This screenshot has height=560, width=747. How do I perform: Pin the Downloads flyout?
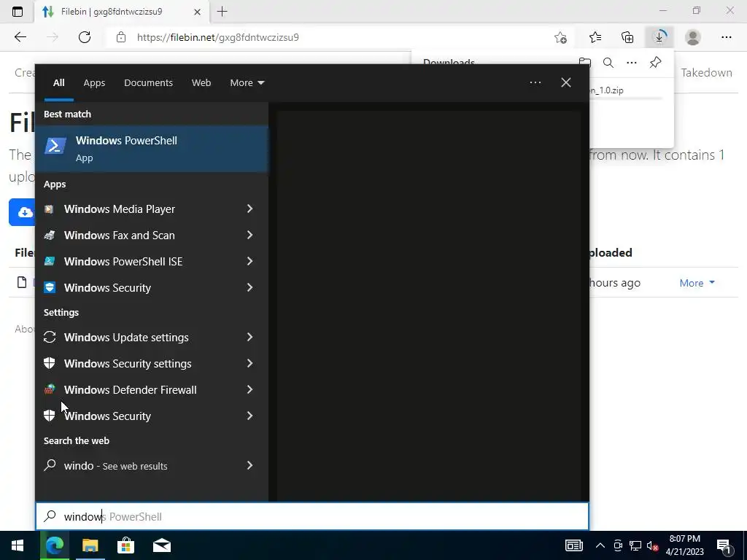coord(656,63)
